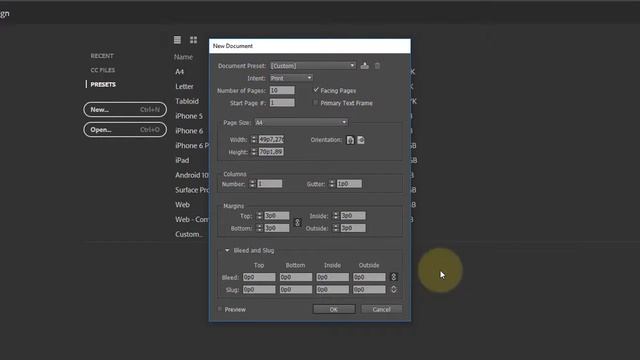
Task: Click Bleed Inside field
Action: pyautogui.click(x=333, y=277)
